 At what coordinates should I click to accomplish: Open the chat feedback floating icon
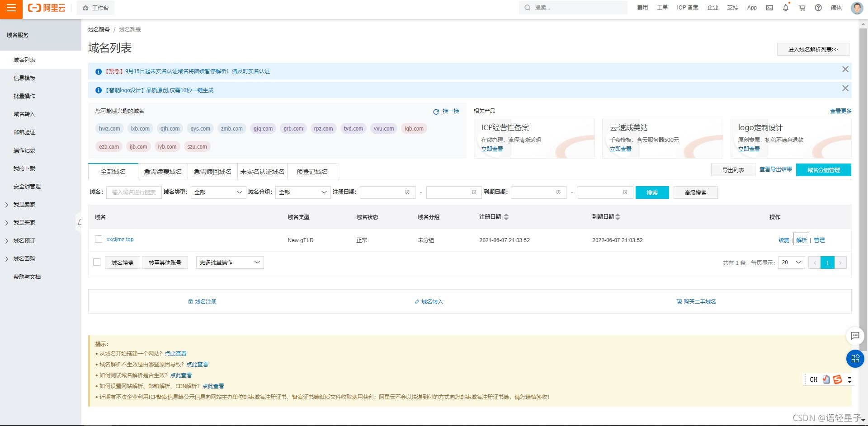pyautogui.click(x=855, y=336)
